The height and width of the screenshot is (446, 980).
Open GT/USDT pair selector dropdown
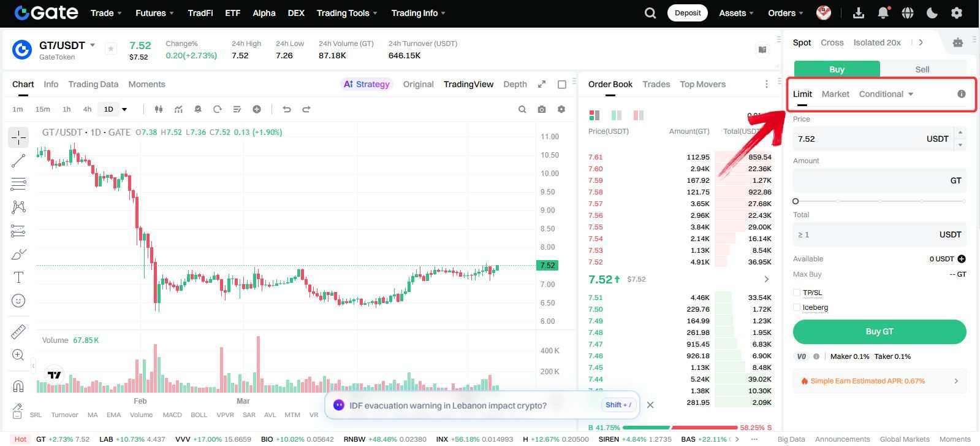click(x=93, y=45)
